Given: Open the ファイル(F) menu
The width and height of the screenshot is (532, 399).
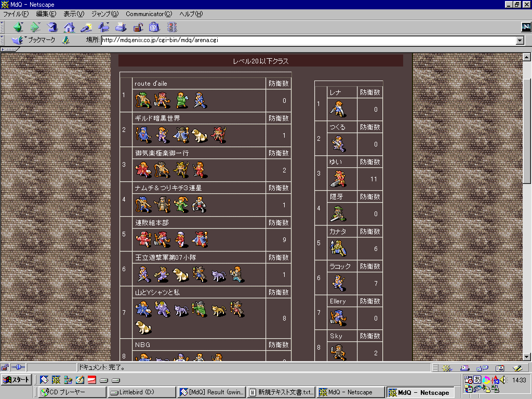Looking at the screenshot, I should coord(16,14).
